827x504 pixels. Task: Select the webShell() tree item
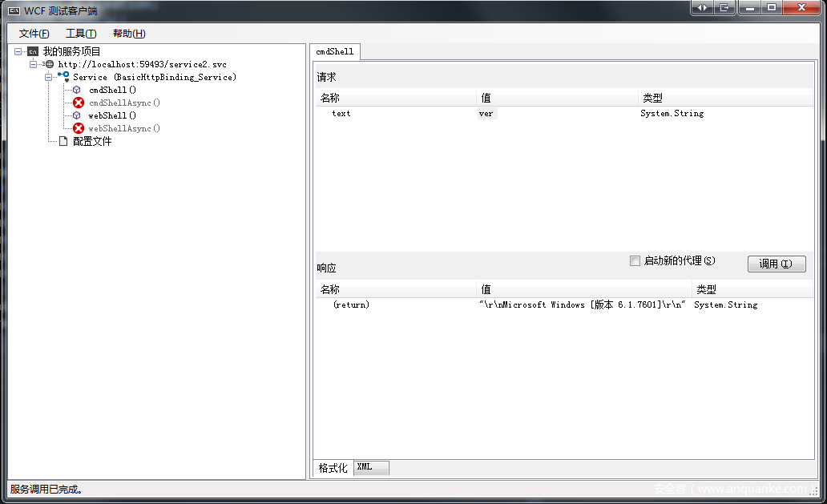tap(112, 115)
